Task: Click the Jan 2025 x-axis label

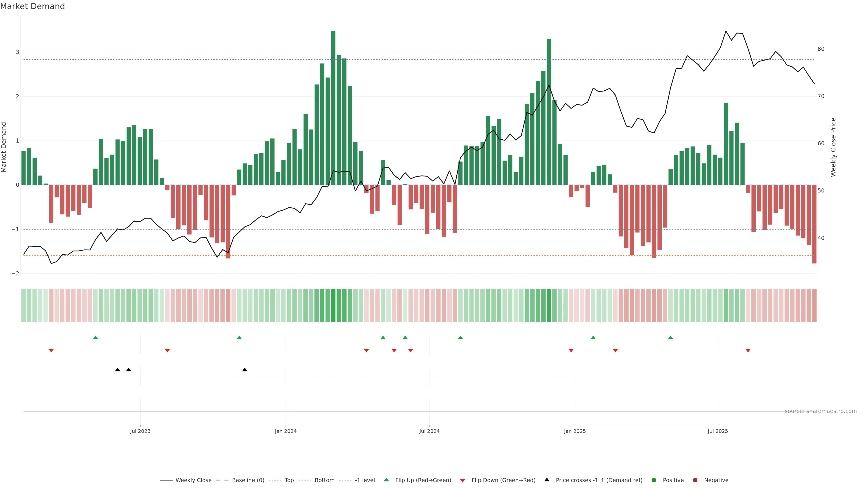Action: tap(575, 431)
